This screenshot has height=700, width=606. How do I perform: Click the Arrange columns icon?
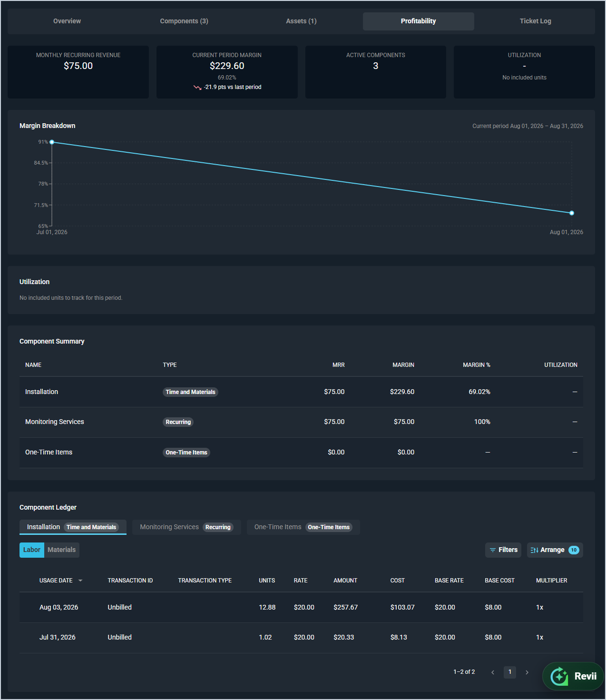[x=535, y=550]
